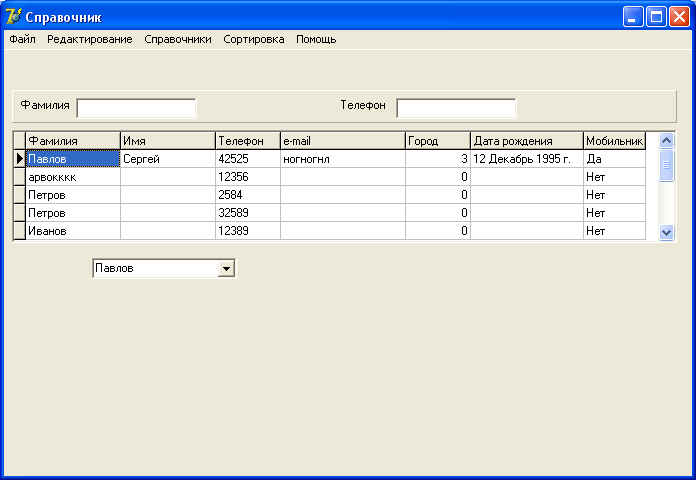Click the Телефон search input field
This screenshot has height=480, width=696.
pyautogui.click(x=456, y=108)
